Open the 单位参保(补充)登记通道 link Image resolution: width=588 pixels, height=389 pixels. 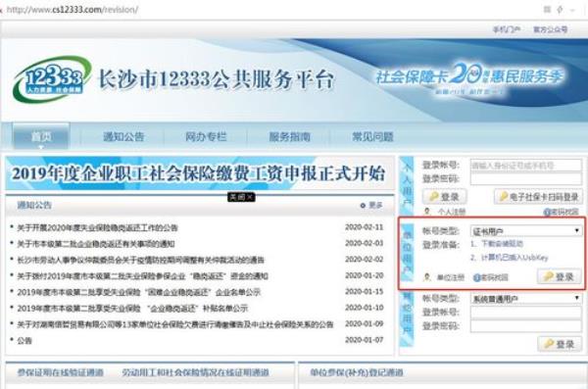(x=357, y=372)
